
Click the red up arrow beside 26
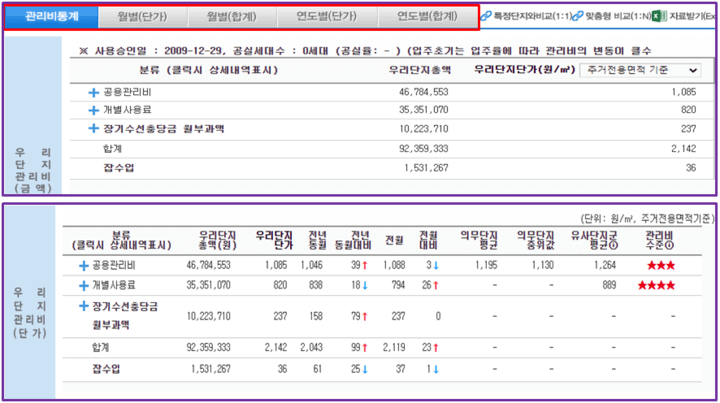pyautogui.click(x=436, y=285)
